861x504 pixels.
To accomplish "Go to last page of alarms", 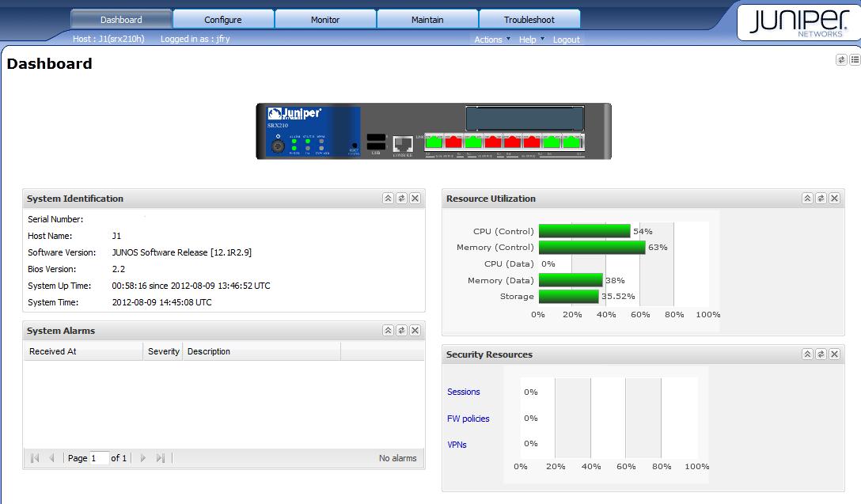I will coord(161,458).
